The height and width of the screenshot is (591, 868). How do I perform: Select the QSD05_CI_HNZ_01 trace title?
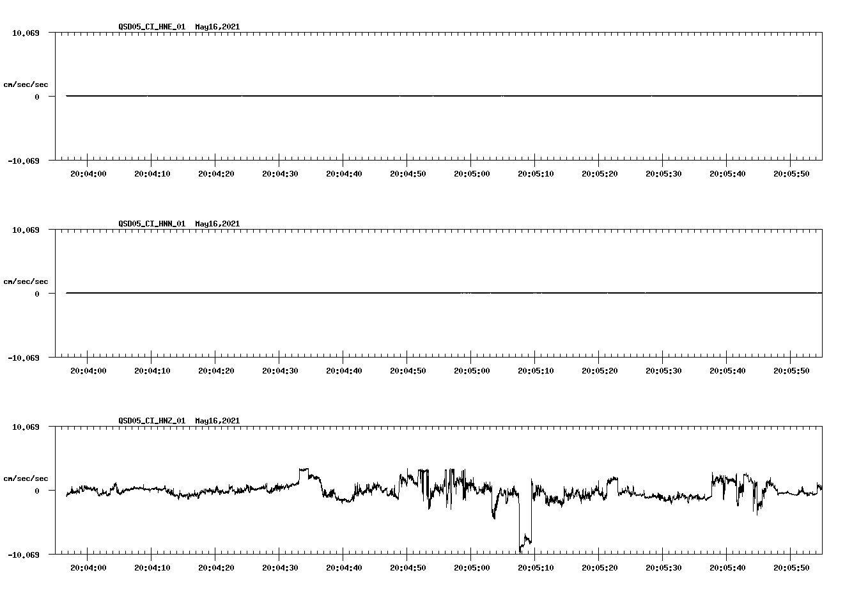151,421
